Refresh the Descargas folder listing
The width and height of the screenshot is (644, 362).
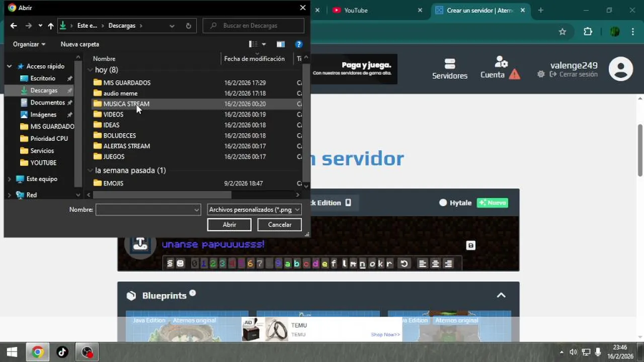click(189, 26)
